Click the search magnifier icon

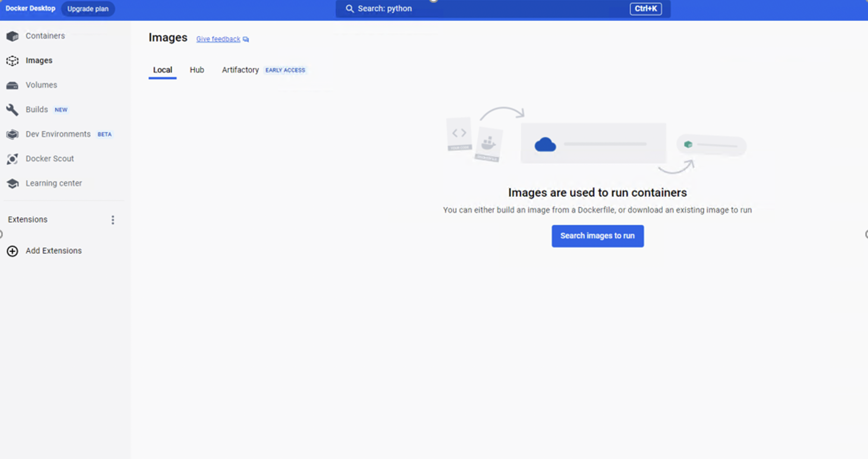(350, 9)
